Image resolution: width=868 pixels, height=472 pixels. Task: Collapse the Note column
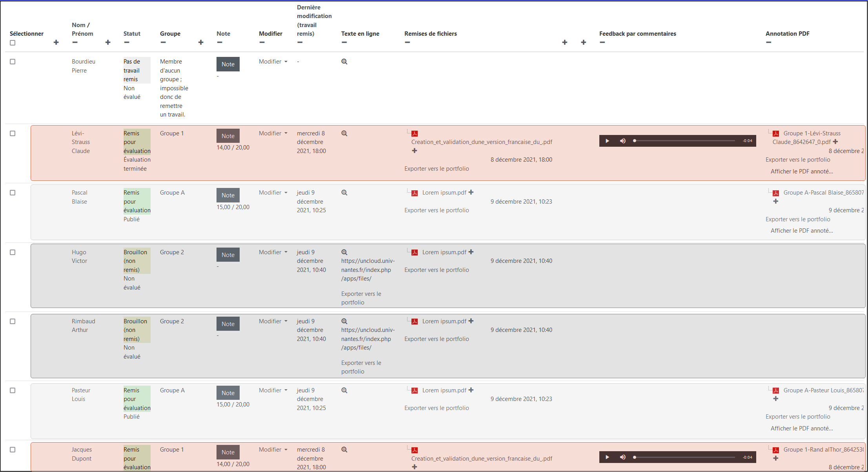(x=219, y=42)
